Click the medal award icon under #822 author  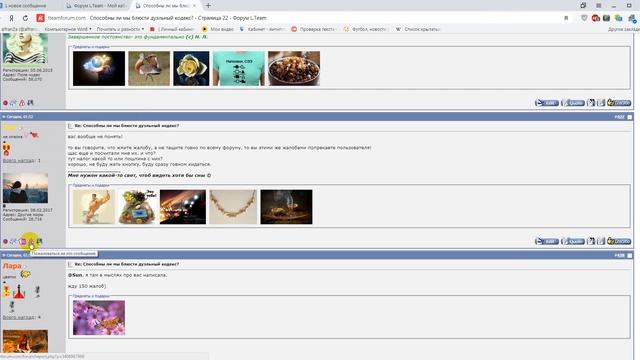point(6,149)
